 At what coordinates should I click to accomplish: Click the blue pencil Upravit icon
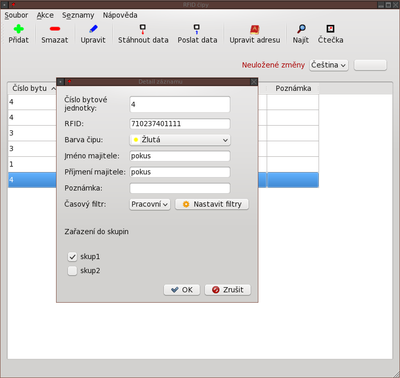point(93,29)
